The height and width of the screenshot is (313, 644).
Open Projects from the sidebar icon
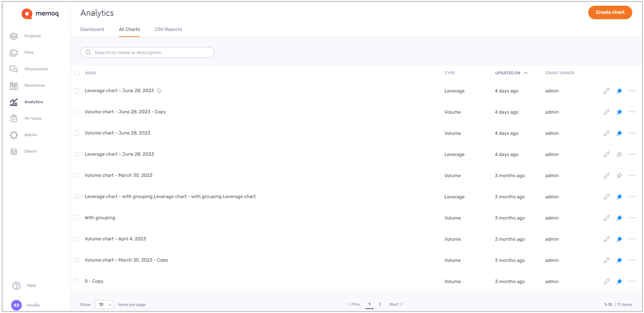point(14,36)
